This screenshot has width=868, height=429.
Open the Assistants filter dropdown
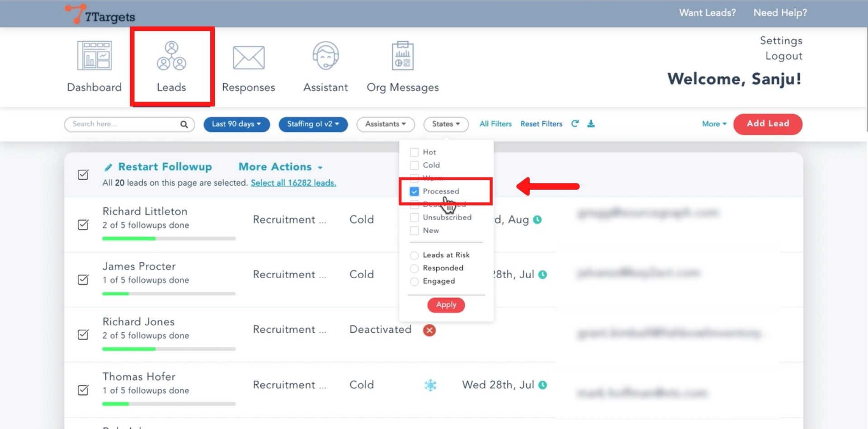tap(385, 124)
